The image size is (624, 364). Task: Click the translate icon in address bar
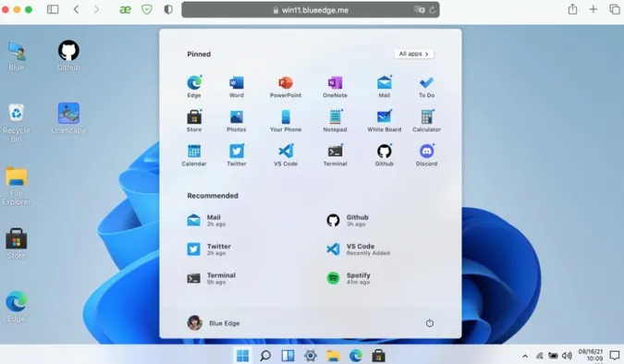coord(419,10)
